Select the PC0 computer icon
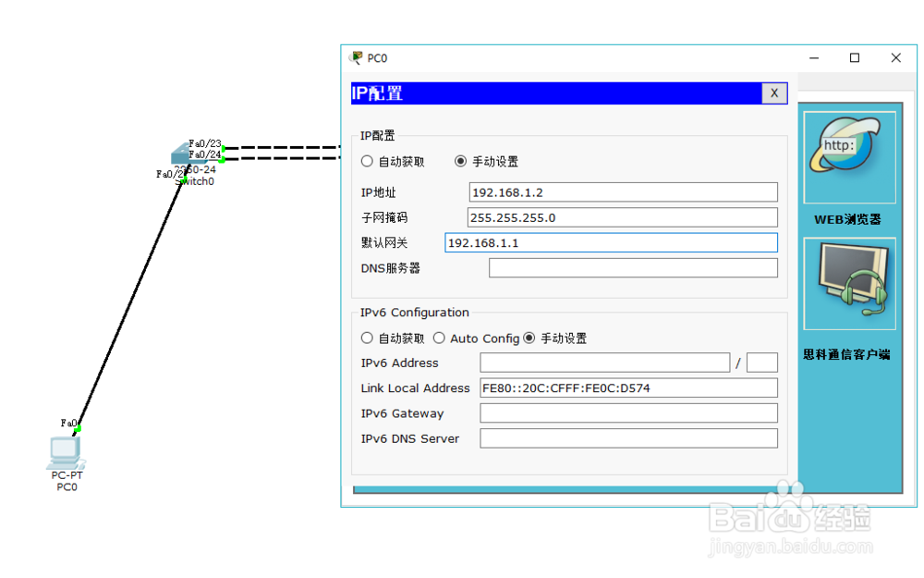The image size is (924, 578). pyautogui.click(x=66, y=452)
